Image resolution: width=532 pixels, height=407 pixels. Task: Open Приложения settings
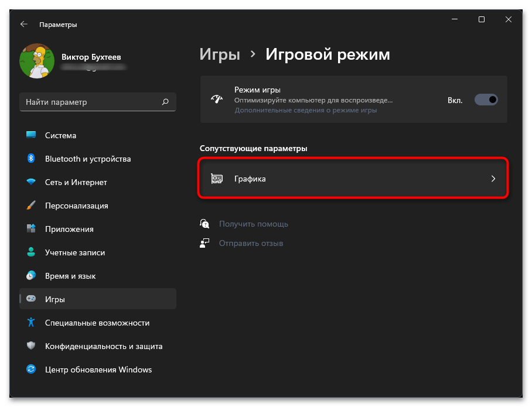coord(98,229)
